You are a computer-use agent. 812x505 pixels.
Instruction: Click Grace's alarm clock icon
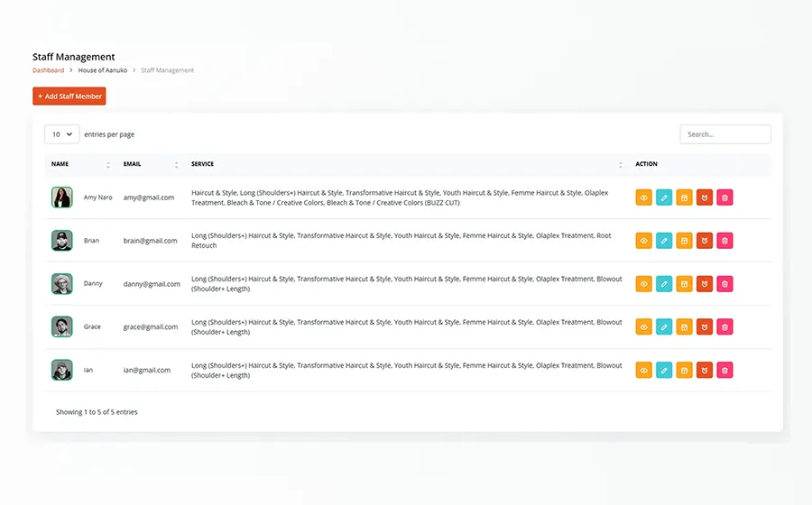tap(705, 326)
